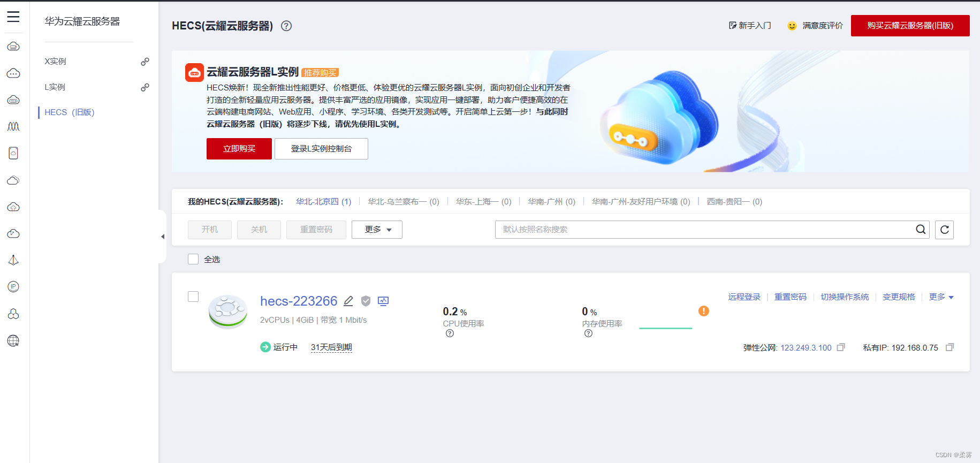Image resolution: width=980 pixels, height=463 pixels.
Task: Click the help icon under 内存使用率
Action: coord(588,333)
